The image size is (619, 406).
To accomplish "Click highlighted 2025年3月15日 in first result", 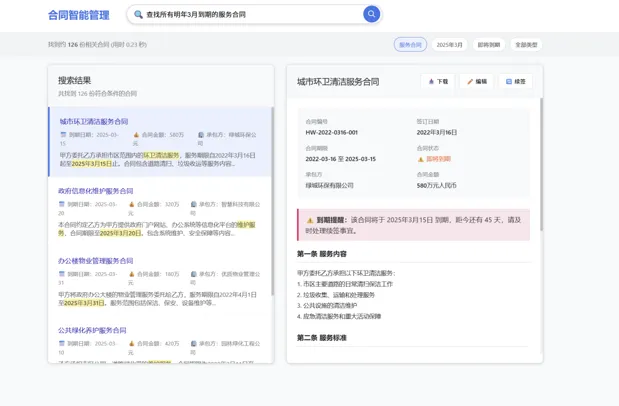I will [92, 164].
